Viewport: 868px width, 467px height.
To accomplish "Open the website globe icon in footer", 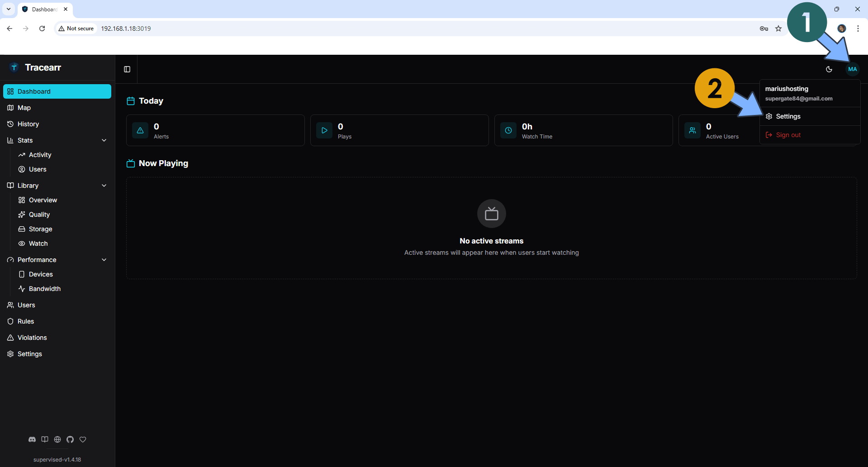I will [x=57, y=439].
